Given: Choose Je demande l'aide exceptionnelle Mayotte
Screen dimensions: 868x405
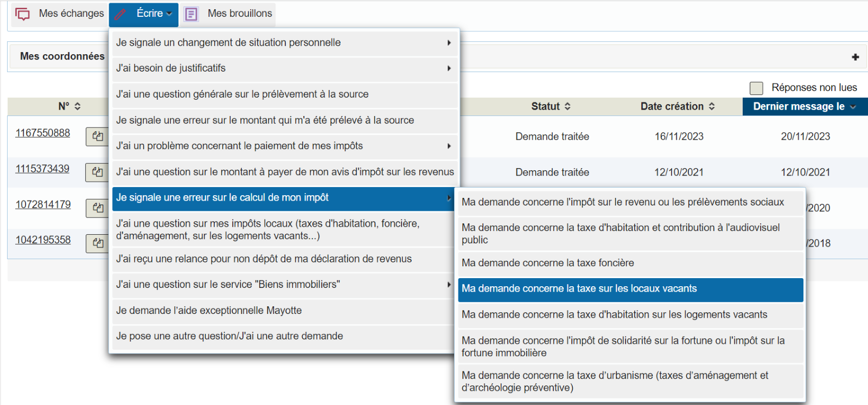Looking at the screenshot, I should pos(209,311).
